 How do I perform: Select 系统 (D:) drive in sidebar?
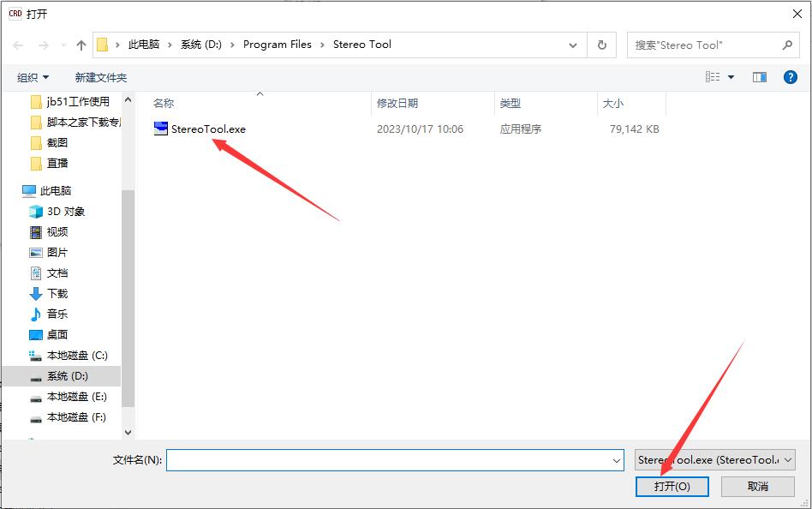click(68, 376)
